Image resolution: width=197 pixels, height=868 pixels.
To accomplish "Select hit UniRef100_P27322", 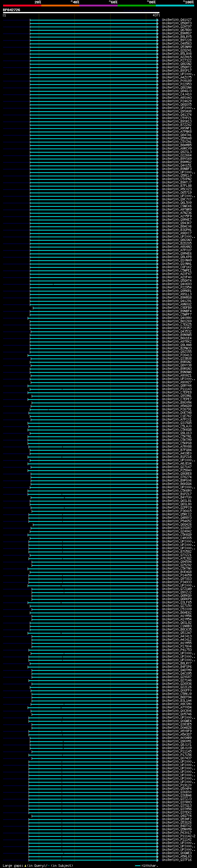I will (x=176, y=60).
